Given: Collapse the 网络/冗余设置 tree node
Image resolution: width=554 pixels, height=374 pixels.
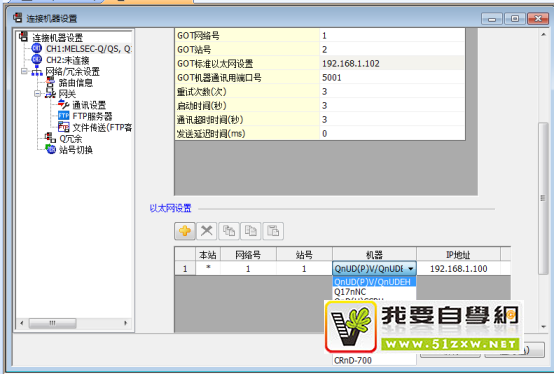Looking at the screenshot, I should pyautogui.click(x=24, y=72).
